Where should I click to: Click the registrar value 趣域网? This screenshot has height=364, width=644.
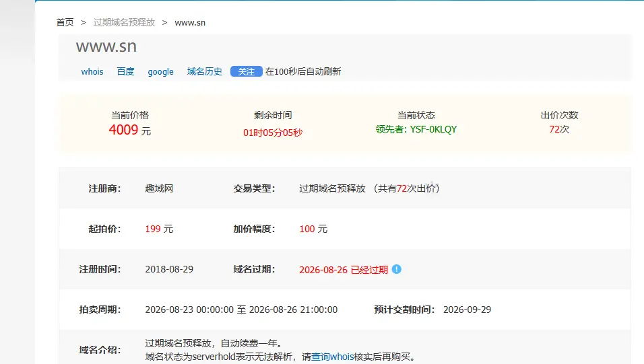[159, 188]
